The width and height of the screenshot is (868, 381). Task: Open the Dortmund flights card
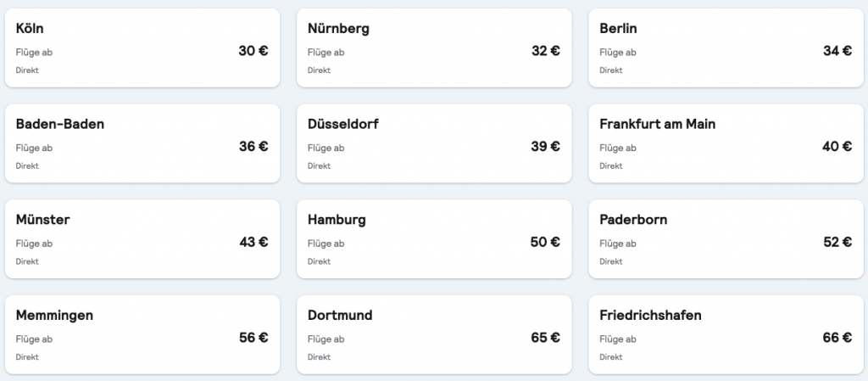(433, 334)
